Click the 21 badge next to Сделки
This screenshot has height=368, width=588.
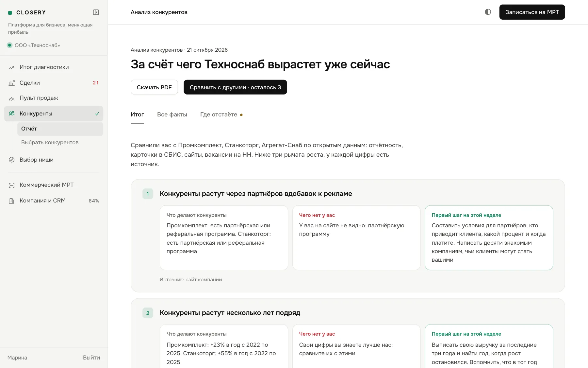click(96, 83)
